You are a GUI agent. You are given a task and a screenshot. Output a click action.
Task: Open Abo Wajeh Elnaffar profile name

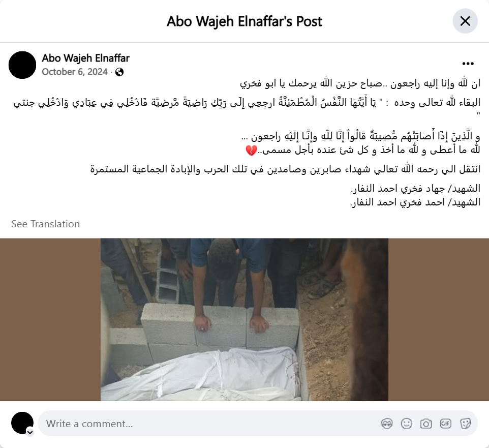[85, 58]
